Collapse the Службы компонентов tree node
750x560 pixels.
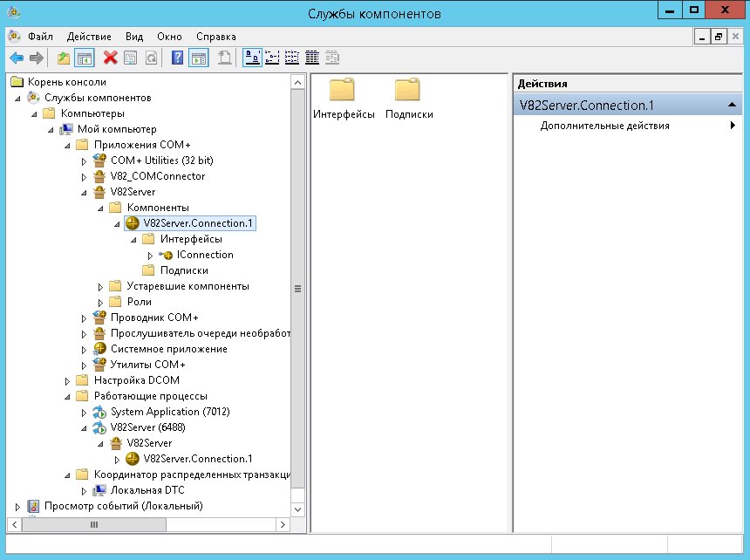[x=18, y=99]
